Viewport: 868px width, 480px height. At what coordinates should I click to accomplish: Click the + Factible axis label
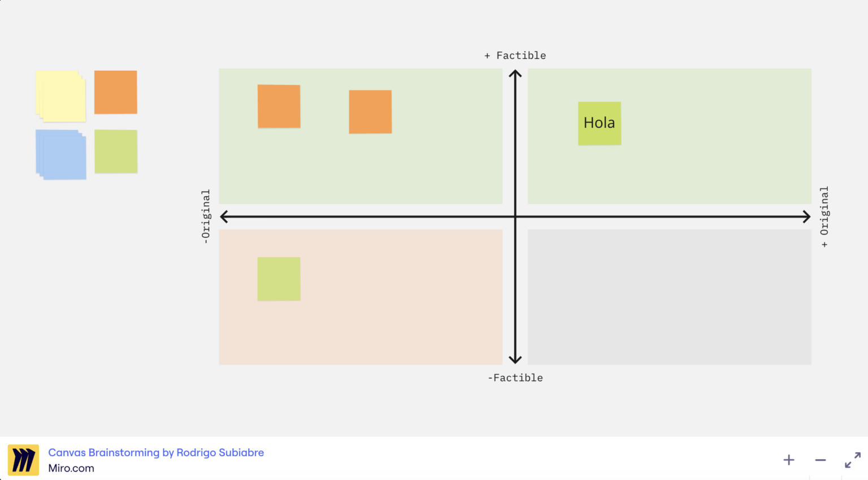click(x=515, y=55)
